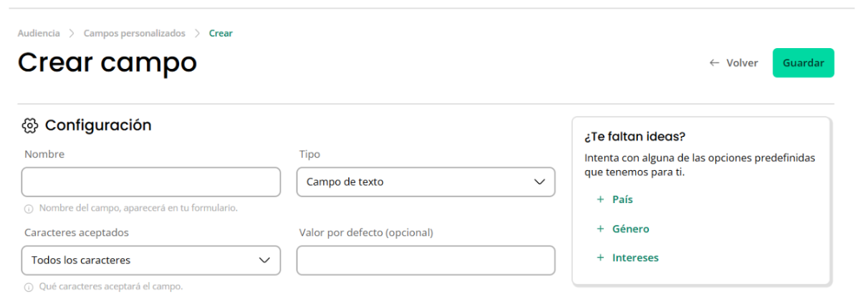Screen dimensions: 868x302
Task: Click the chevron arrow in the Tipo selector
Action: (540, 182)
